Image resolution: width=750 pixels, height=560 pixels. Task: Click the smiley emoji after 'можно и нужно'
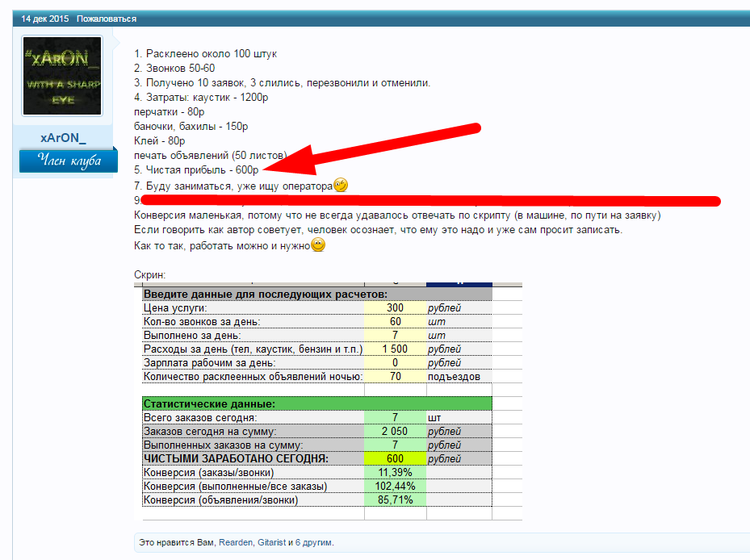coord(318,246)
